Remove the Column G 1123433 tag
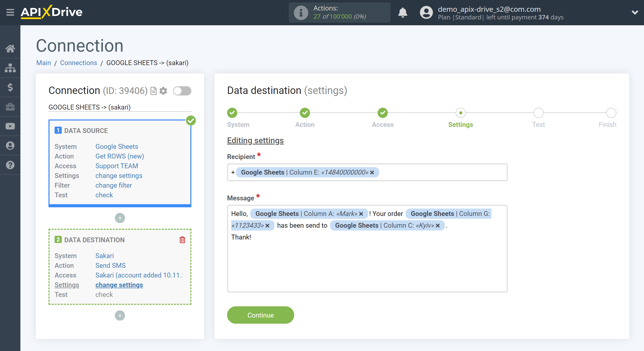The height and width of the screenshot is (351, 644). [x=267, y=226]
